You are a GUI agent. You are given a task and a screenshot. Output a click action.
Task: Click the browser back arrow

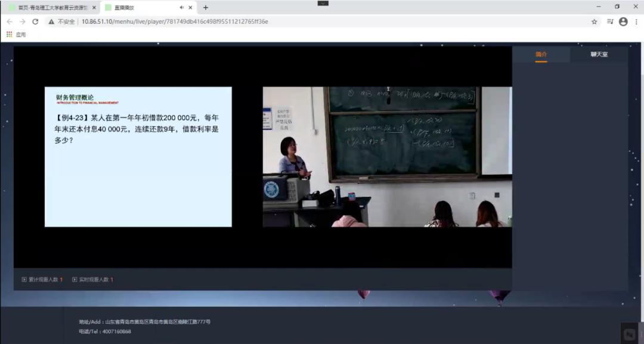click(10, 21)
